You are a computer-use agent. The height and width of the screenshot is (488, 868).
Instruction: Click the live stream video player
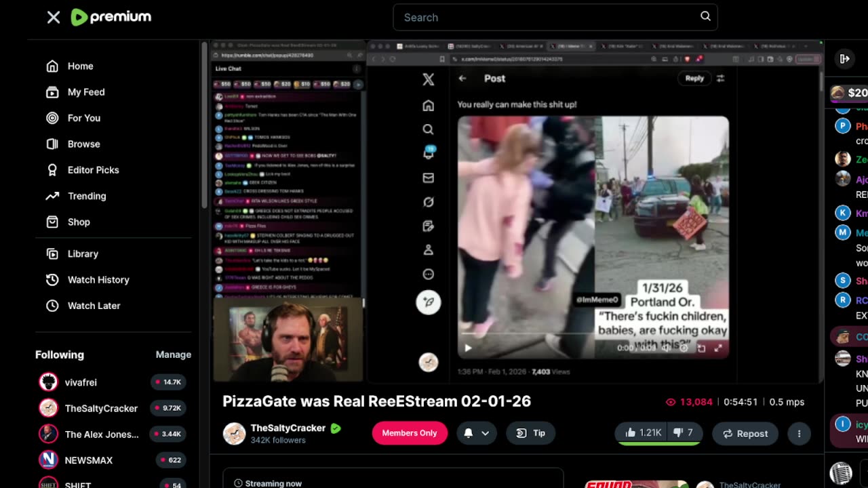coord(517,211)
